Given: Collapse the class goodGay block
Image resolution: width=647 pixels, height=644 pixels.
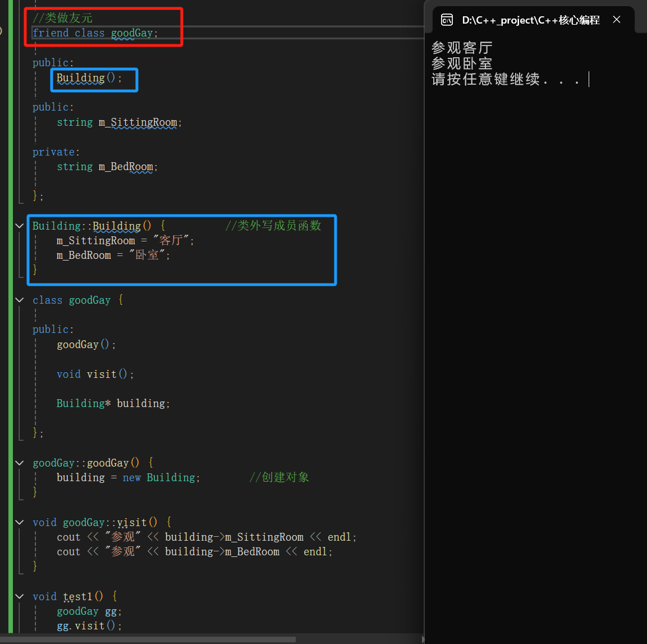Looking at the screenshot, I should click(x=20, y=300).
